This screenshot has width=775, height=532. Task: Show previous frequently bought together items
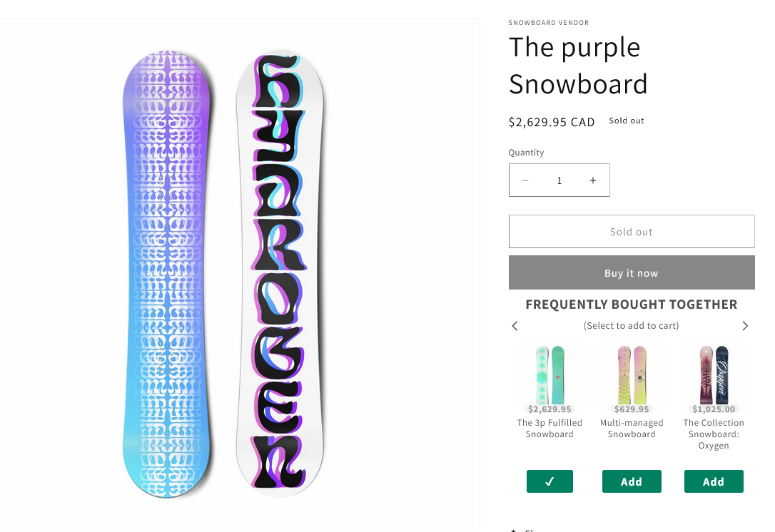coord(515,326)
